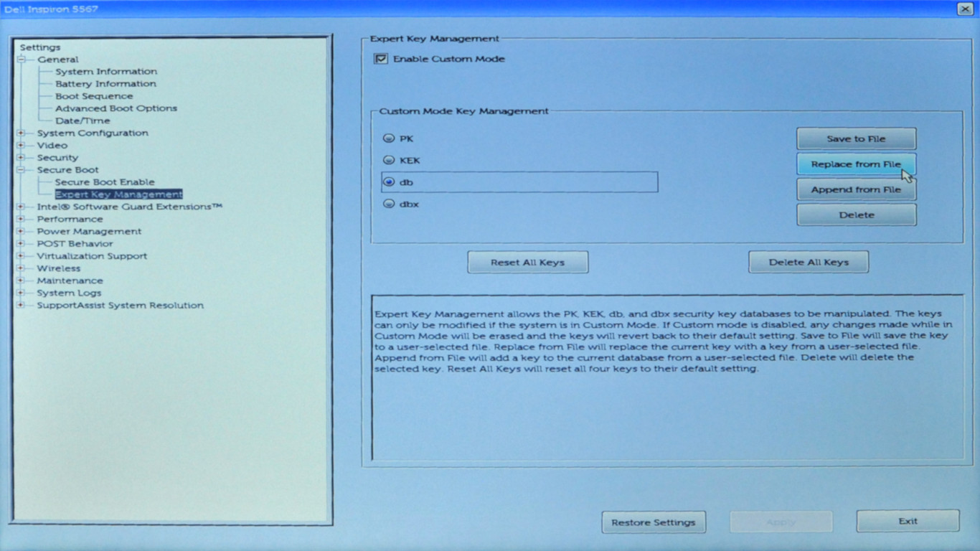980x551 pixels.
Task: Click the Save to File button
Action: pyautogui.click(x=856, y=138)
